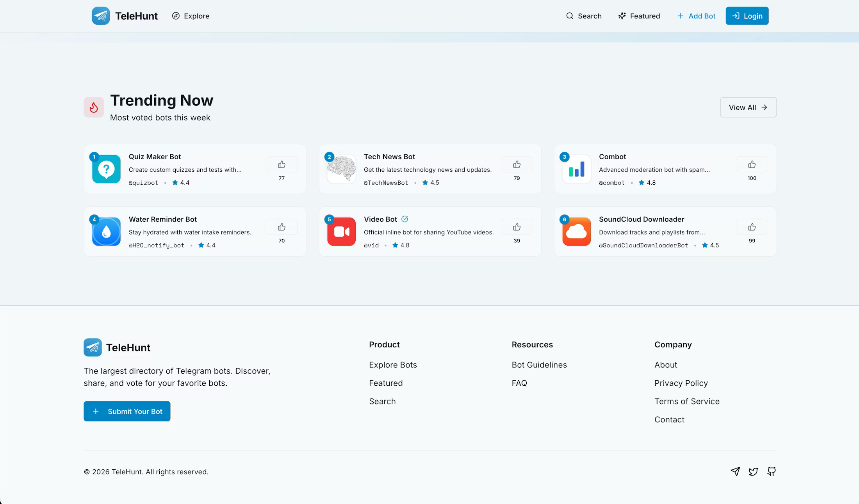The width and height of the screenshot is (859, 504).
Task: Click the SoundCloud Downloader cloud icon
Action: click(576, 232)
